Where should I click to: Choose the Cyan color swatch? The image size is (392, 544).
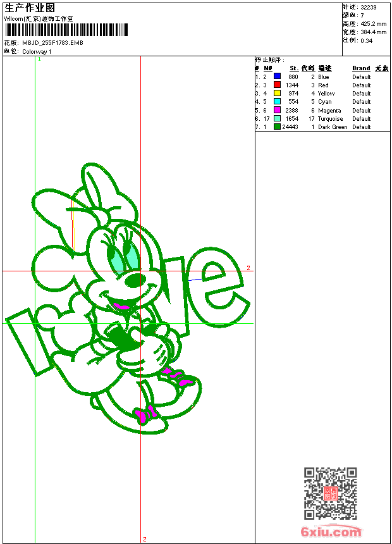click(x=277, y=101)
